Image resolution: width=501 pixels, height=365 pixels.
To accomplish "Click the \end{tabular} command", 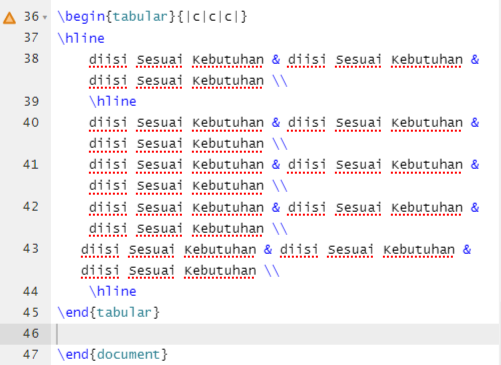I will click(109, 312).
